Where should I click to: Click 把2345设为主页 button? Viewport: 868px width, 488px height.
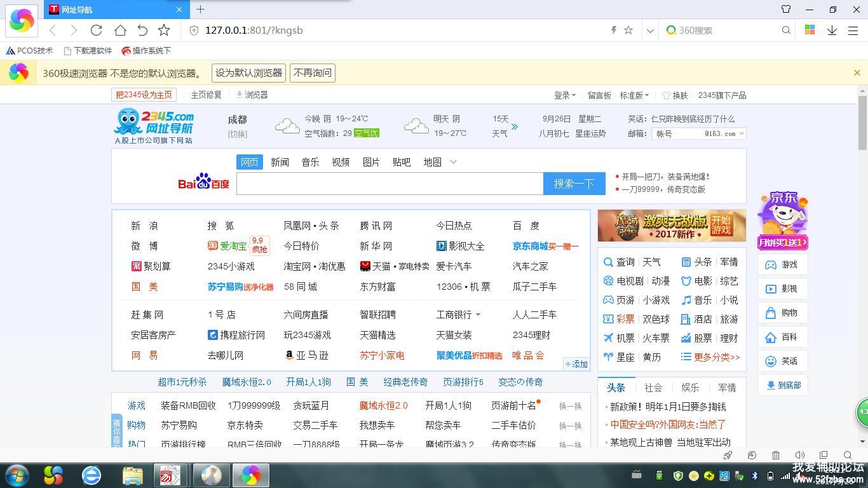[144, 95]
